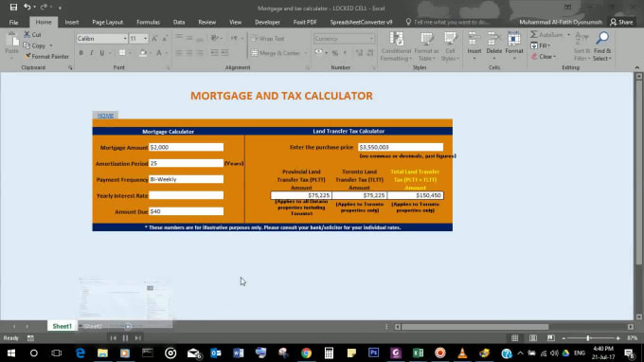644x362 pixels.
Task: Toggle Italic formatting
Action: coord(92,53)
